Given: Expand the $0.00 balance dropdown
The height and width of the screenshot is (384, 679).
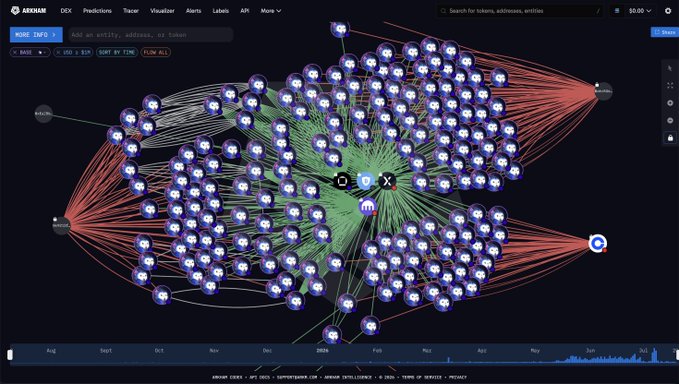Looking at the screenshot, I should click(x=640, y=11).
